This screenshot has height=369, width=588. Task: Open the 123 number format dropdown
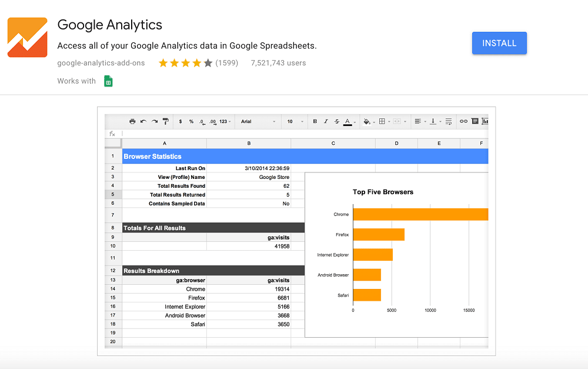point(225,121)
